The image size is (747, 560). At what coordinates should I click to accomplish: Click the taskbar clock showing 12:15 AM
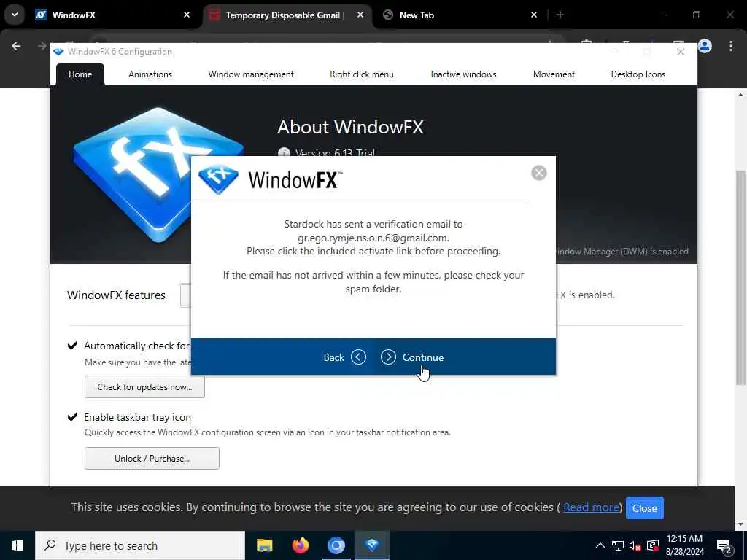tap(684, 545)
